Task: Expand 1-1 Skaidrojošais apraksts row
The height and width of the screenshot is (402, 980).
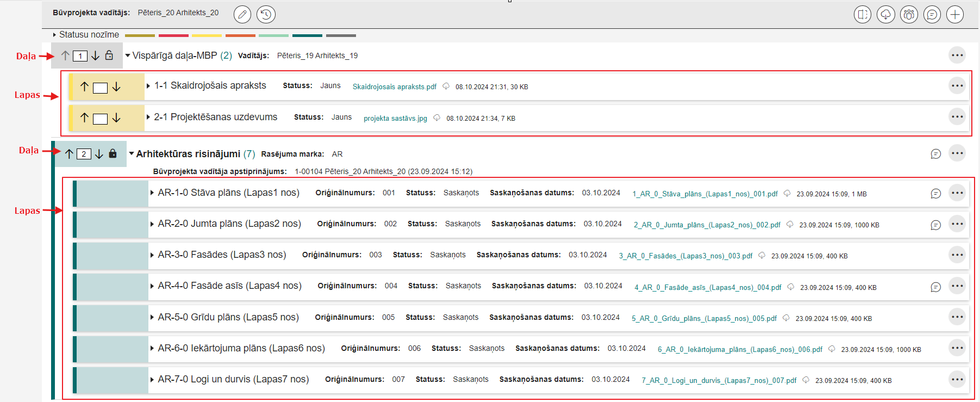Action: 148,86
